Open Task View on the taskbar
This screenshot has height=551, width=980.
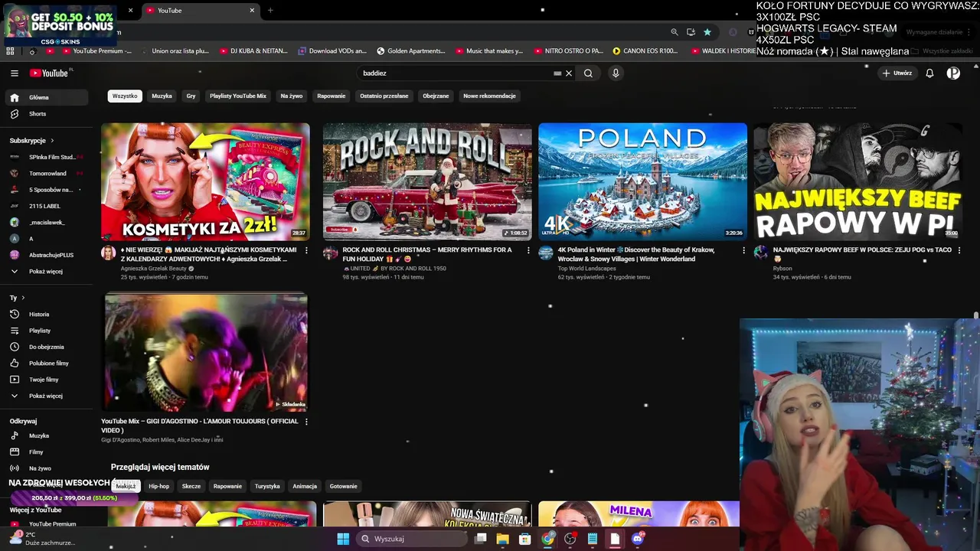click(x=480, y=539)
